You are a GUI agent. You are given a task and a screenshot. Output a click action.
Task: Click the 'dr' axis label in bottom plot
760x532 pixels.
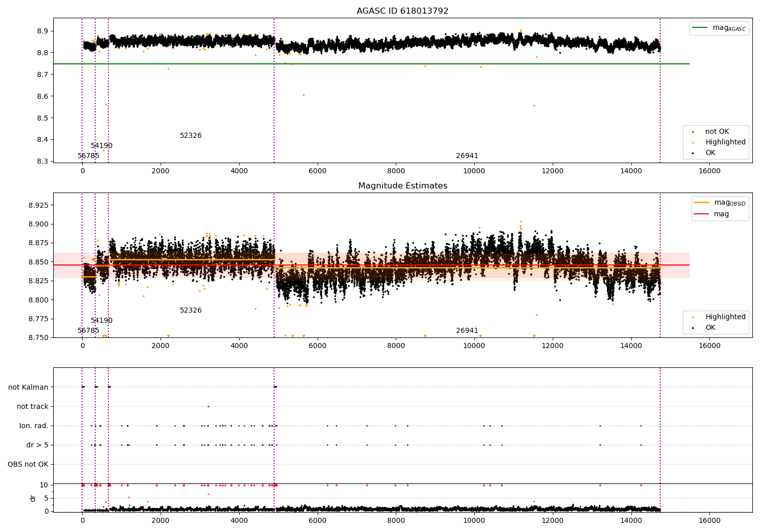coord(33,498)
